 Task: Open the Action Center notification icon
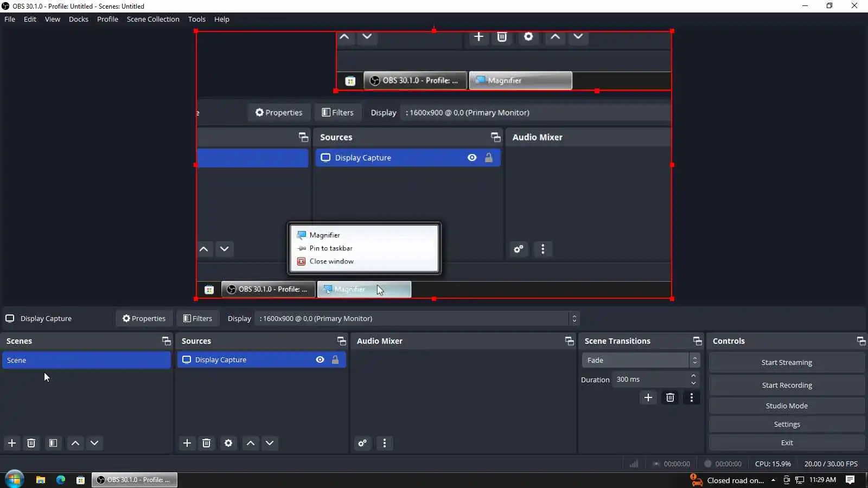850,480
